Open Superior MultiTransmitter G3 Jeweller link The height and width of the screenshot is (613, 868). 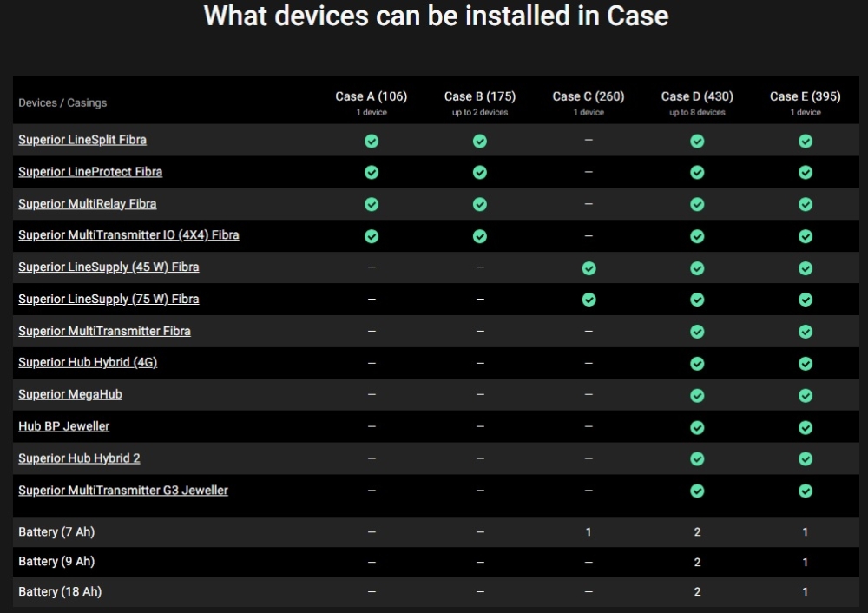(123, 490)
